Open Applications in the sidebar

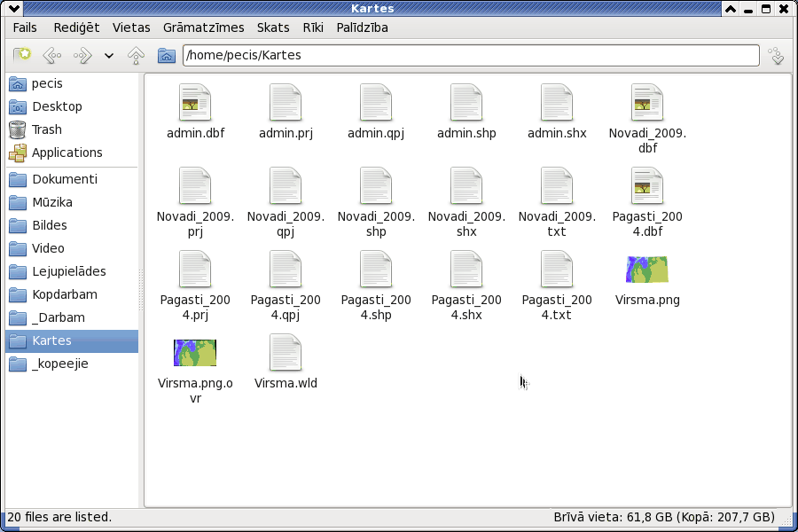[x=72, y=153]
